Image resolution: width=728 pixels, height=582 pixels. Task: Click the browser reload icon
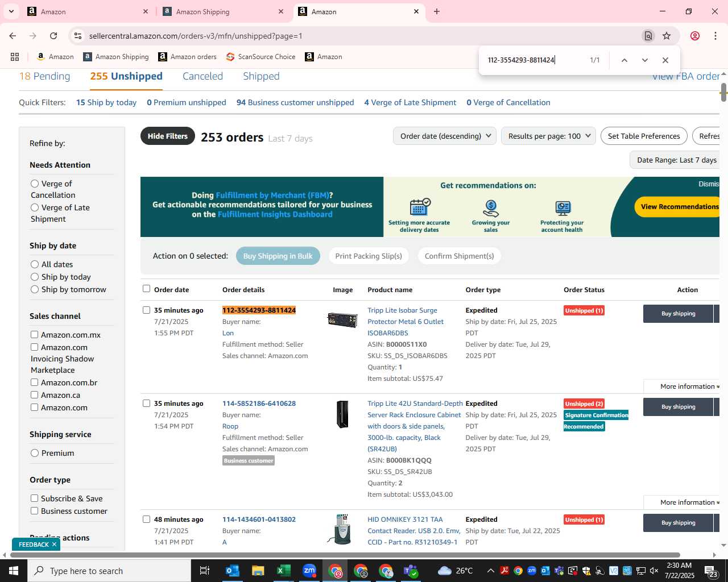53,36
